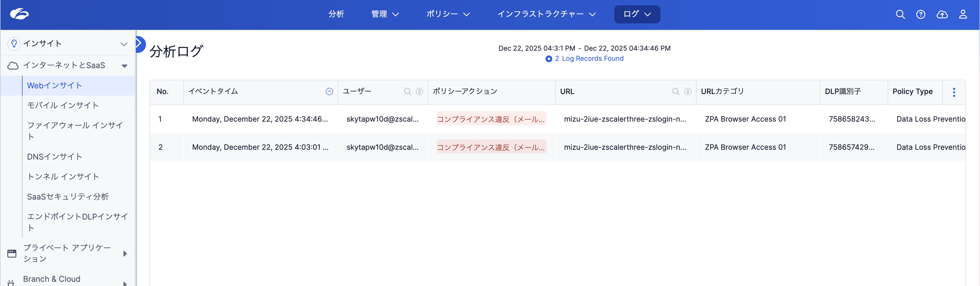
Task: Click DLP identifier 758658243...
Action: 852,119
